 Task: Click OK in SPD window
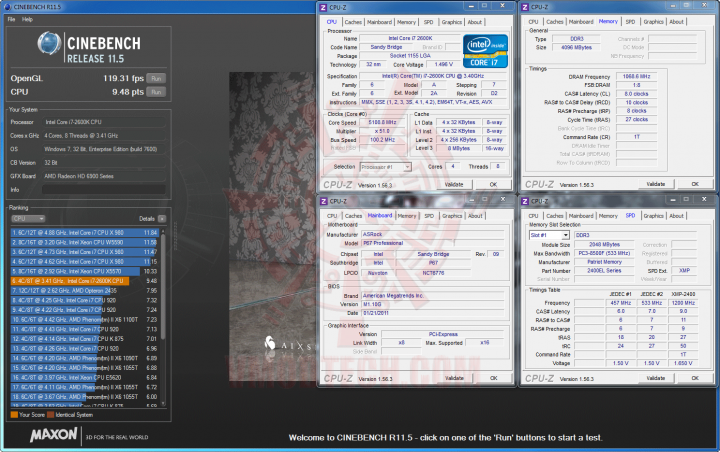tap(695, 379)
